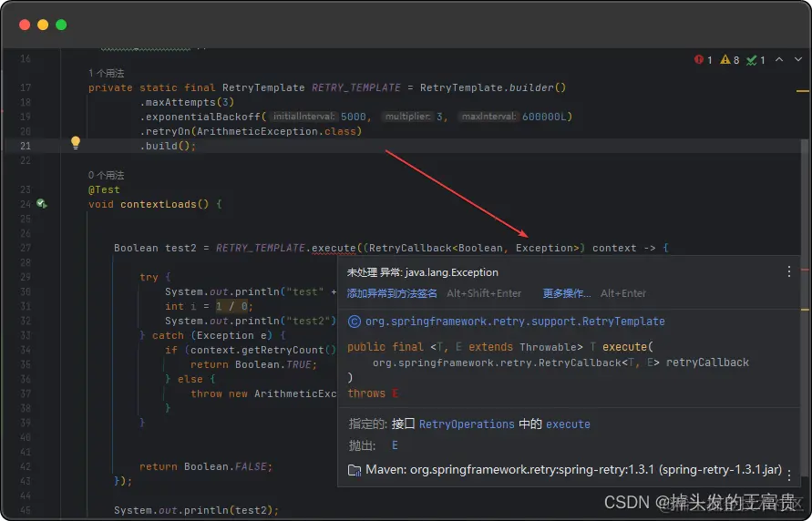
Task: Click the 1 / 0 expression on line 31
Action: (231, 306)
